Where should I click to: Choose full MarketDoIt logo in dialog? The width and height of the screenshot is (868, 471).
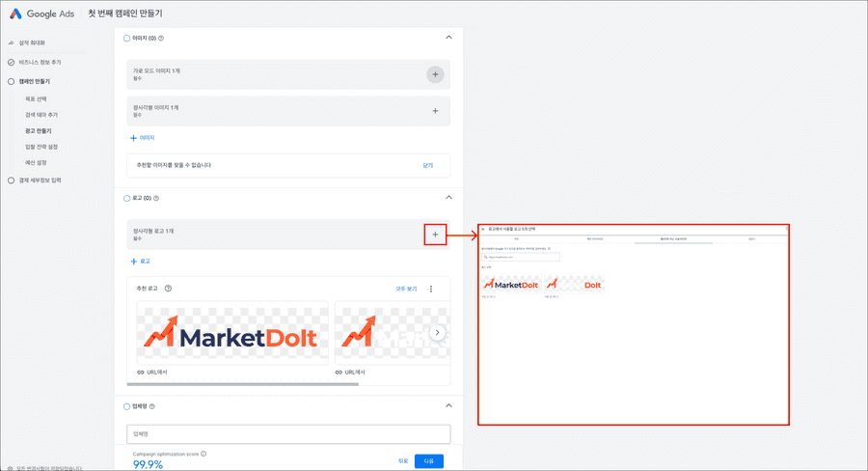click(511, 285)
